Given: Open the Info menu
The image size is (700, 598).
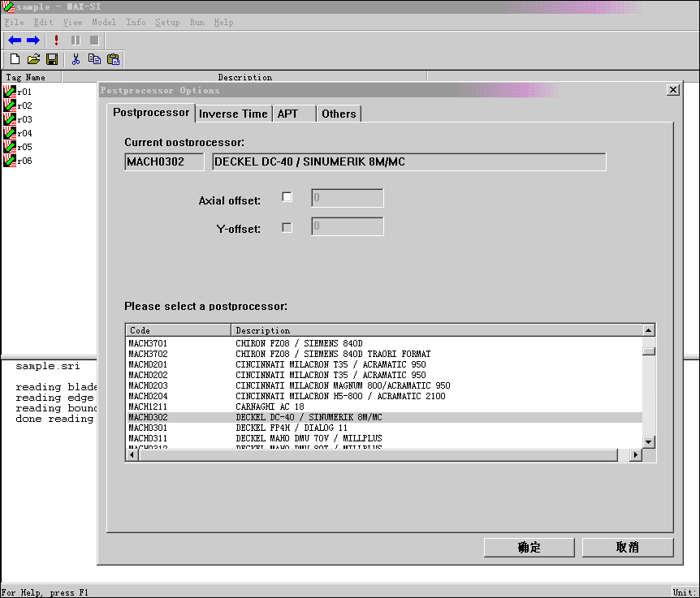Looking at the screenshot, I should tap(136, 22).
